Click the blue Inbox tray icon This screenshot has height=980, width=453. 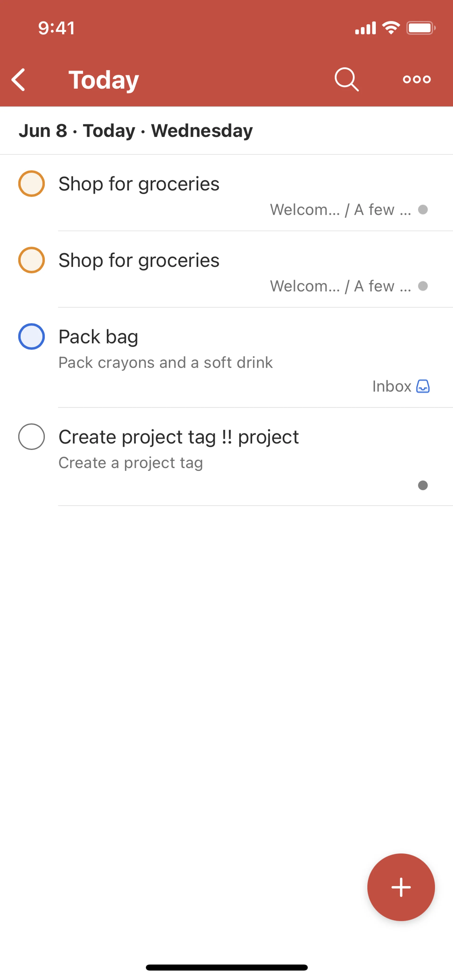coord(423,386)
